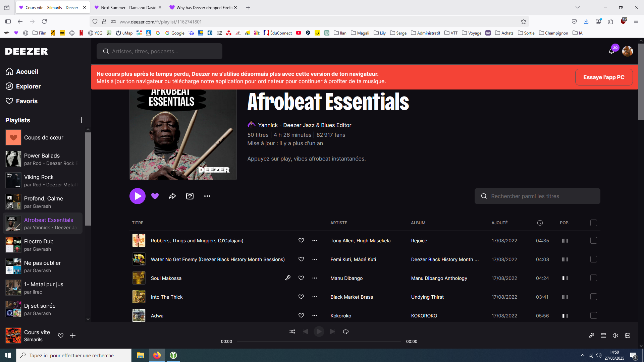Like the Robbers, Thugs and Muggers track
The height and width of the screenshot is (362, 644).
click(301, 241)
